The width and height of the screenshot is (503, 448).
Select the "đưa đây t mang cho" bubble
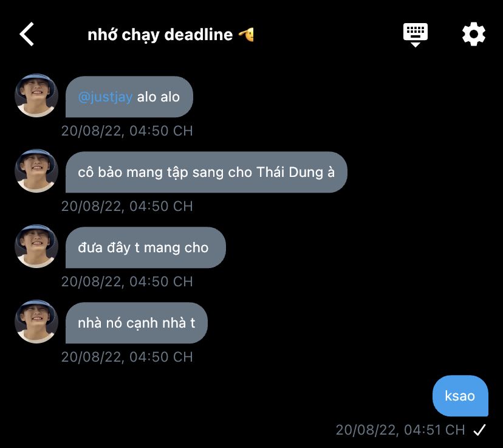click(x=145, y=247)
